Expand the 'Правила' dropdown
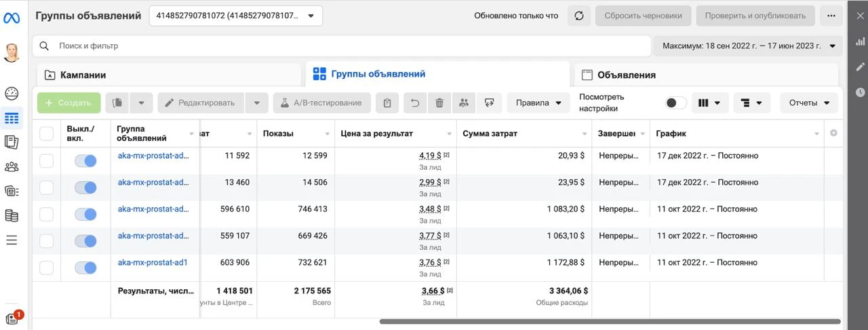Image resolution: width=868 pixels, height=330 pixels. click(x=539, y=103)
